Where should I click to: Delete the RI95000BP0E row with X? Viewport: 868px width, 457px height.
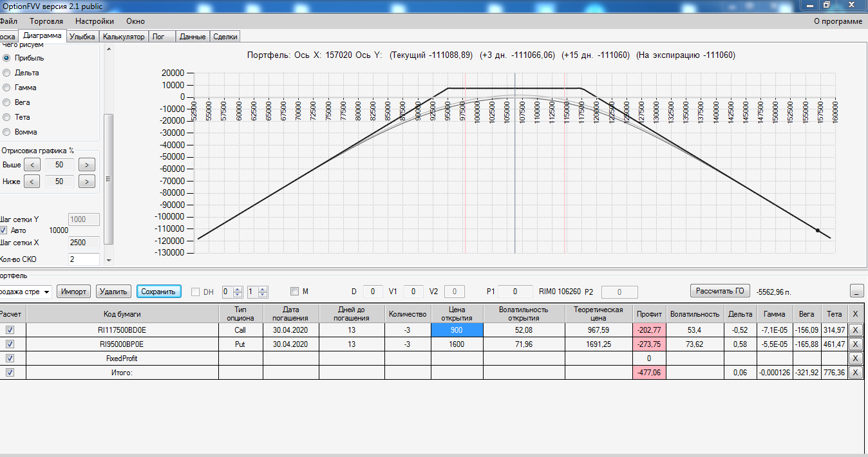(x=855, y=344)
